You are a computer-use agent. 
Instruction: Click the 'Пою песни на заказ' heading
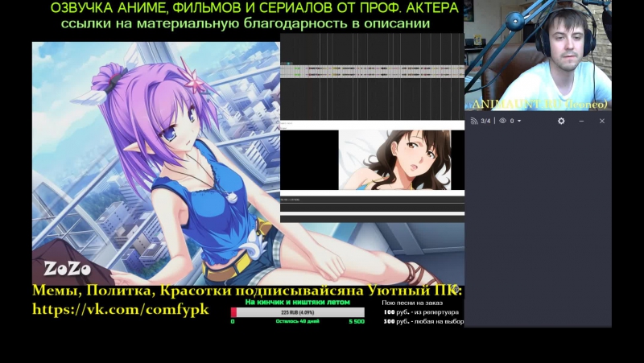click(412, 303)
